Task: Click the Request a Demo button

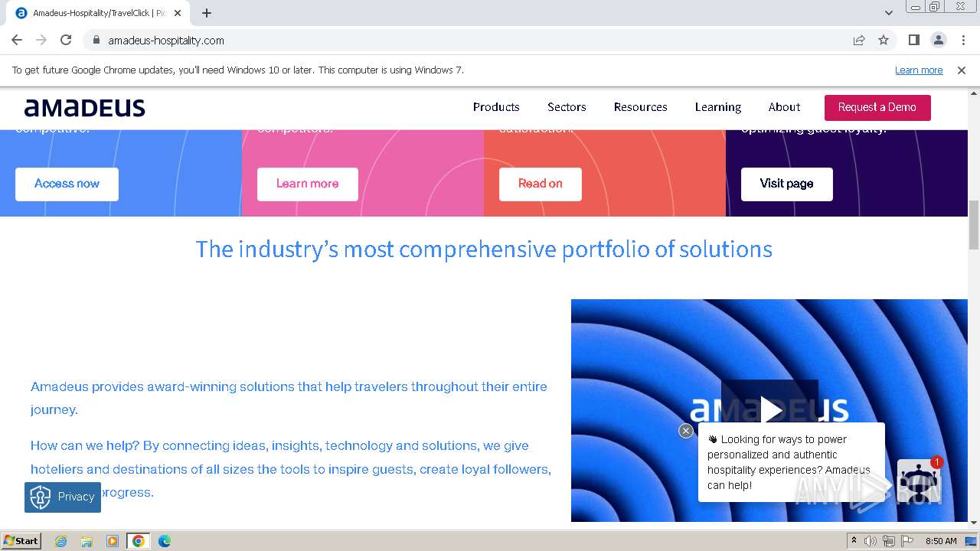Action: tap(877, 108)
